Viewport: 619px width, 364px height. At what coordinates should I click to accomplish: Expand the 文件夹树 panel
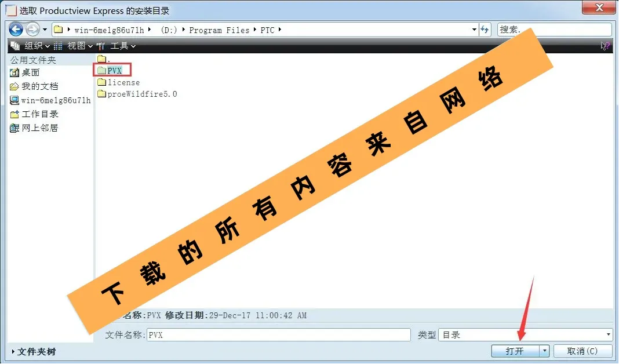pyautogui.click(x=34, y=352)
